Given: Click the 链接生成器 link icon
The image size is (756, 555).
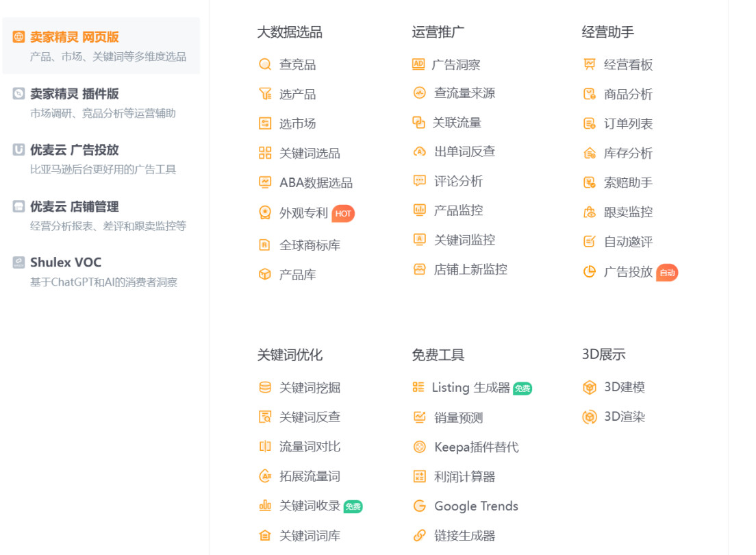Looking at the screenshot, I should [420, 535].
